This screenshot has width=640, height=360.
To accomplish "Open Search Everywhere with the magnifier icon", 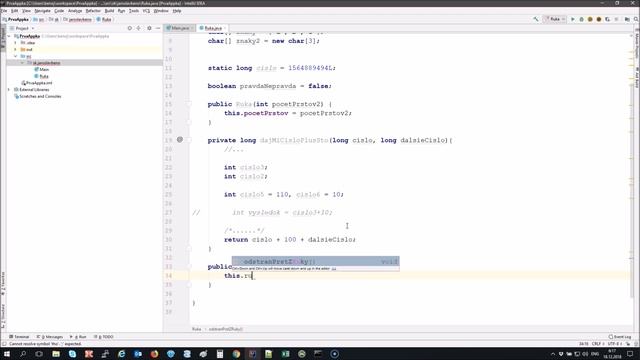I will tap(636, 19).
